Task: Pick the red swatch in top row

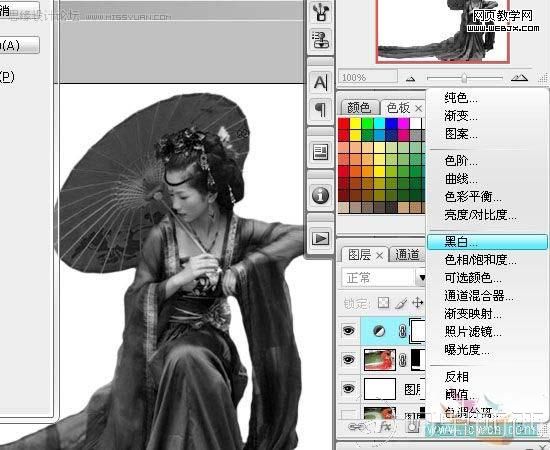Action: pyautogui.click(x=344, y=123)
